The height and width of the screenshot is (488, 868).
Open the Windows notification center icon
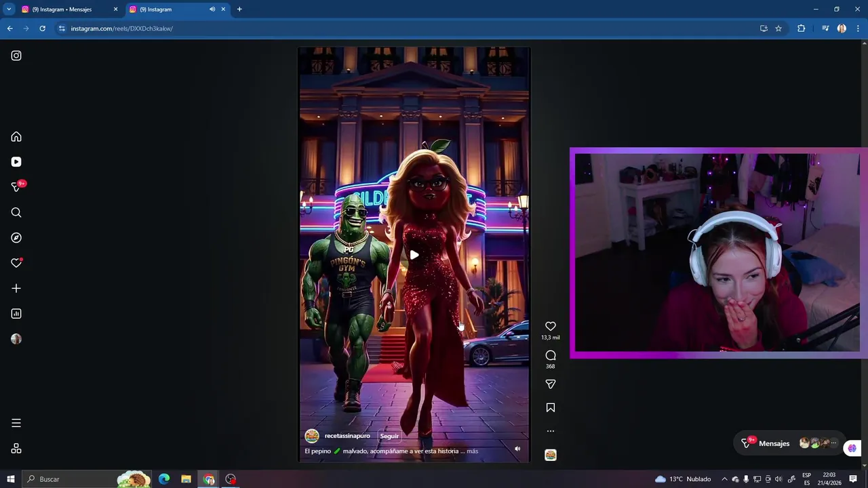(853, 479)
